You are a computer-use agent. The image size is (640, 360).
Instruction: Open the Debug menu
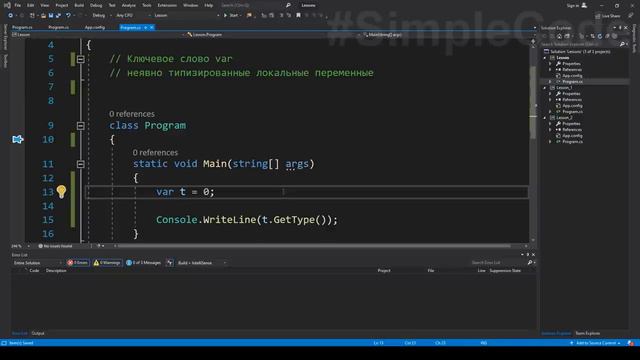coord(96,5)
